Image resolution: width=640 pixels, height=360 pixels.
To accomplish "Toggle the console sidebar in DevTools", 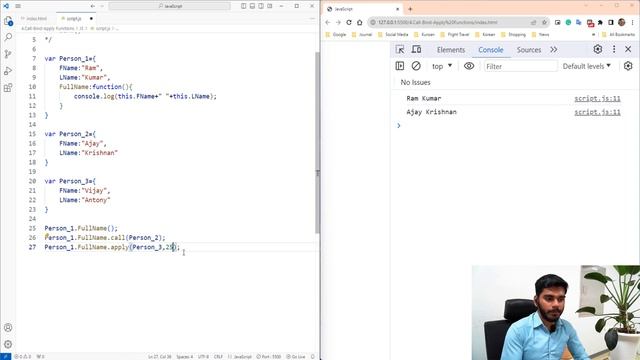I will click(x=400, y=66).
